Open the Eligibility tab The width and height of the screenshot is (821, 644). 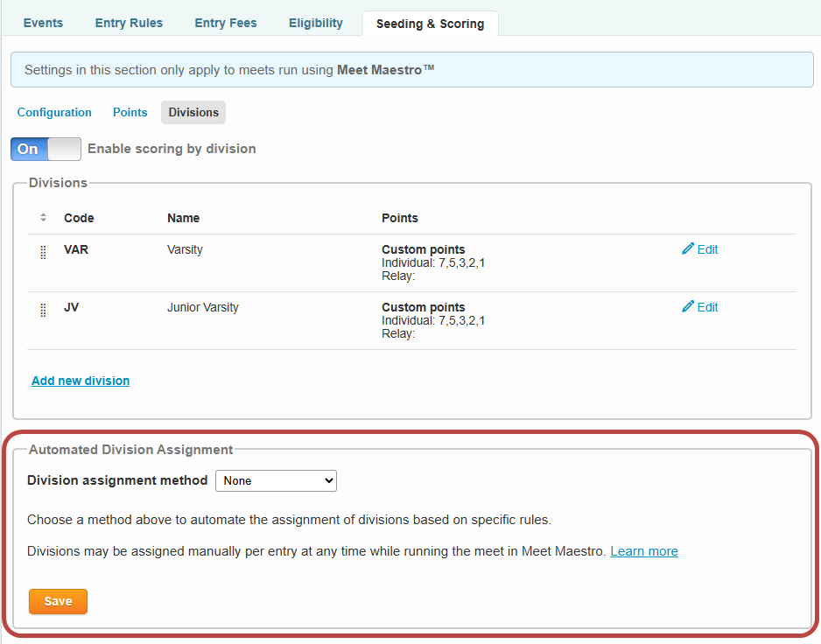315,23
